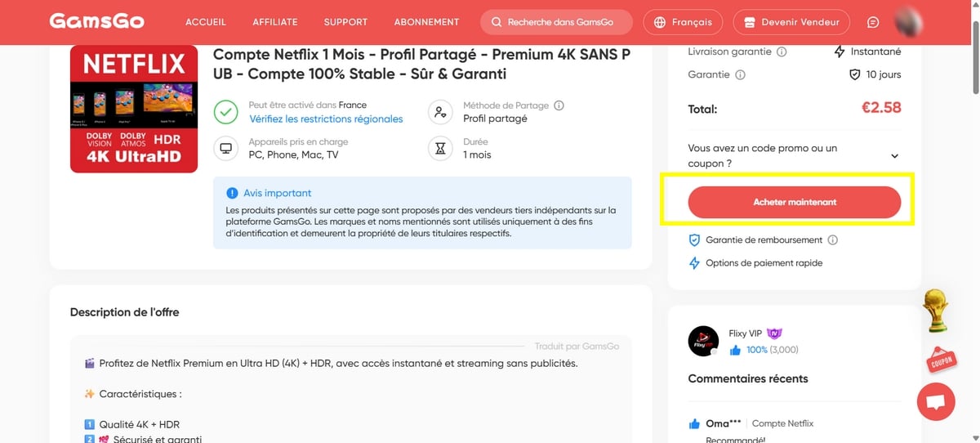The image size is (980, 443).
Task: Click the purple VIP badge icon
Action: click(774, 333)
